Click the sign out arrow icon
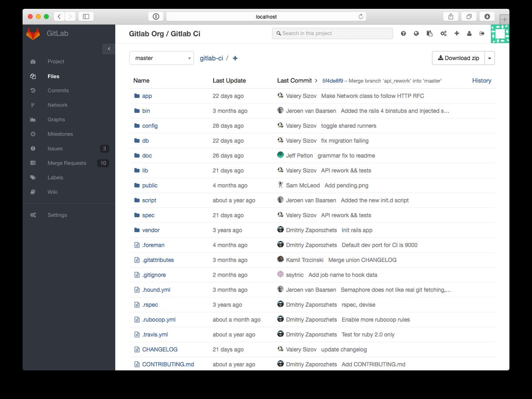This screenshot has height=399, width=532. (482, 33)
